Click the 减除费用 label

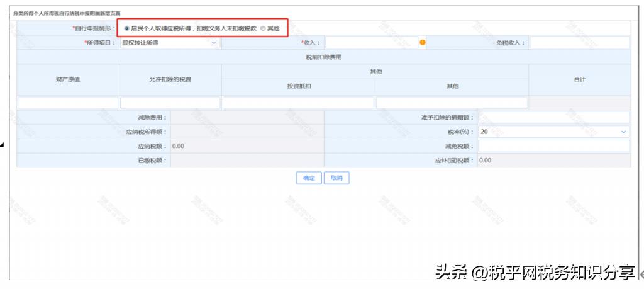(152, 118)
